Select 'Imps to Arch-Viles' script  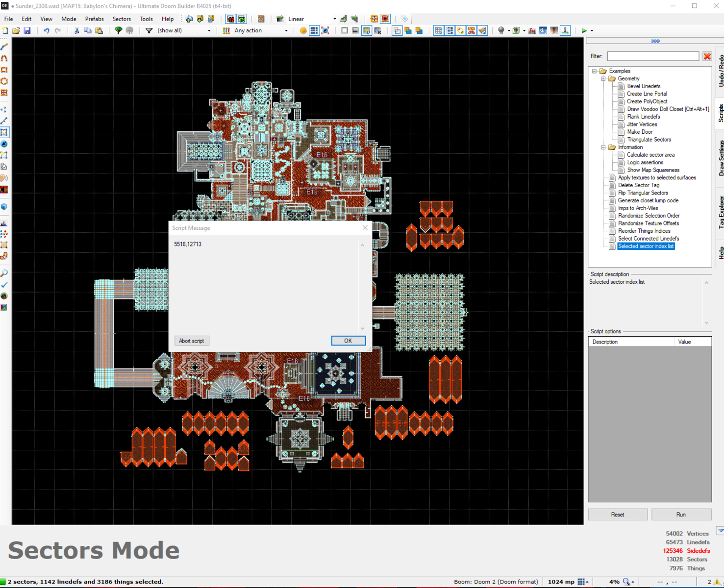[x=638, y=208]
